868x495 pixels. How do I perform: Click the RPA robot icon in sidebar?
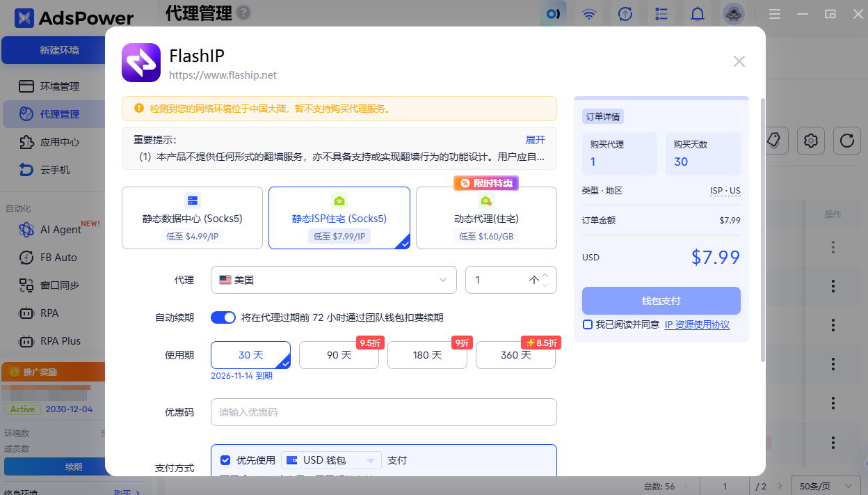pyautogui.click(x=26, y=313)
